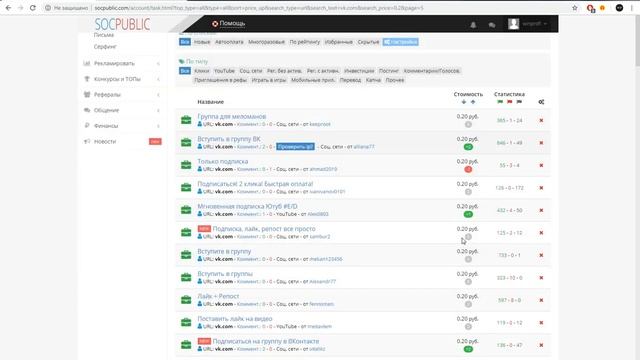Select the Новые filter tab
Viewport: 640px width, 360px height.
coord(202,42)
